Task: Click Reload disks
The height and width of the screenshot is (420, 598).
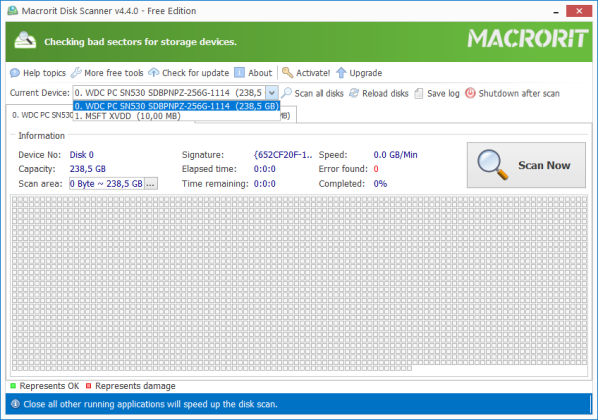Action: coord(379,93)
